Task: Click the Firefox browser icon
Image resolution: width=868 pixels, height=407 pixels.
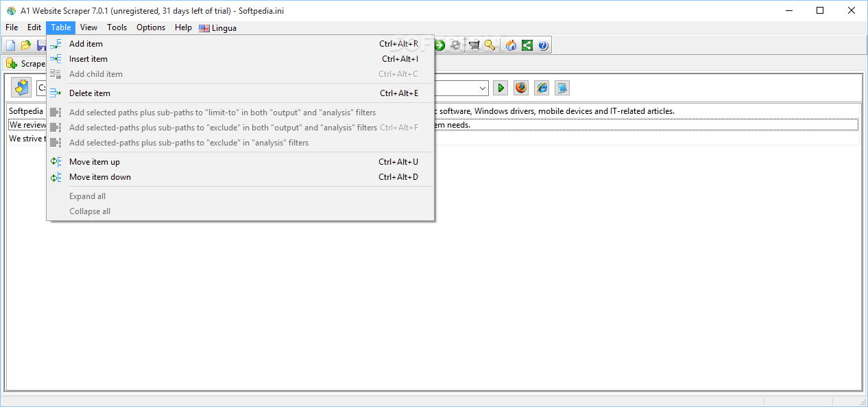Action: pos(521,88)
